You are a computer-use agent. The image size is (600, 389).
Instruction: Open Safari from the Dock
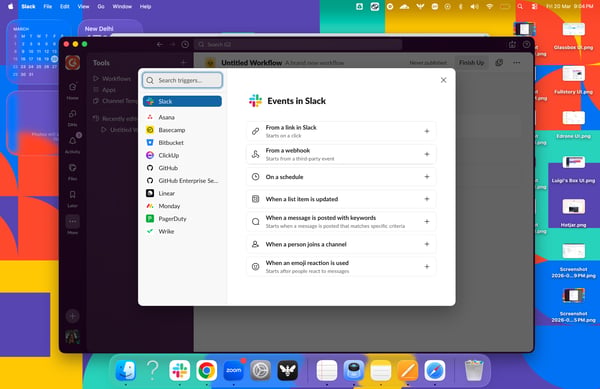(x=434, y=370)
